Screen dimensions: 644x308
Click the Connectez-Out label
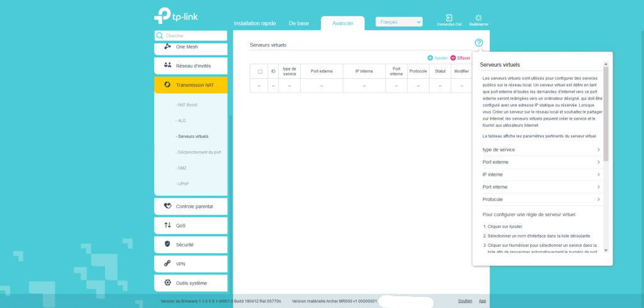click(x=449, y=25)
